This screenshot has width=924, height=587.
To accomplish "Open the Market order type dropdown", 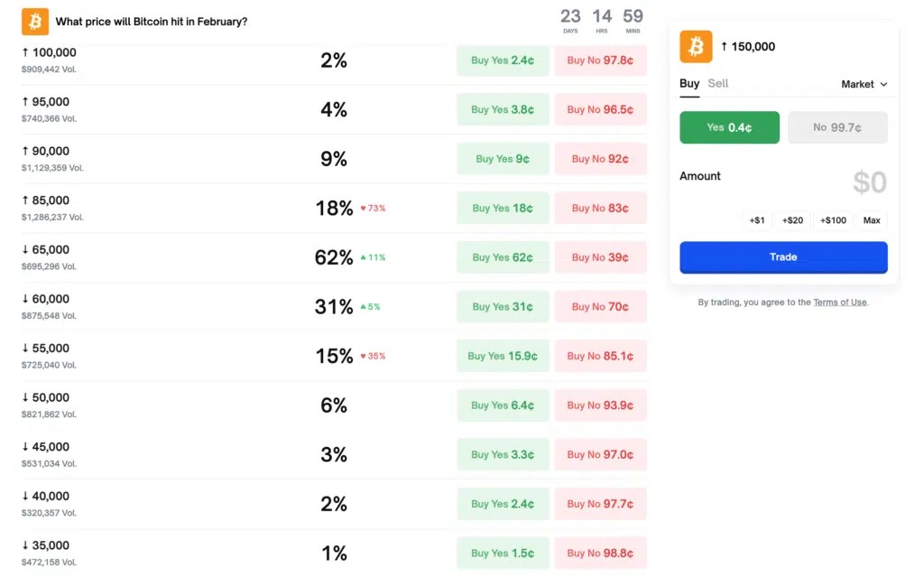I will click(863, 84).
